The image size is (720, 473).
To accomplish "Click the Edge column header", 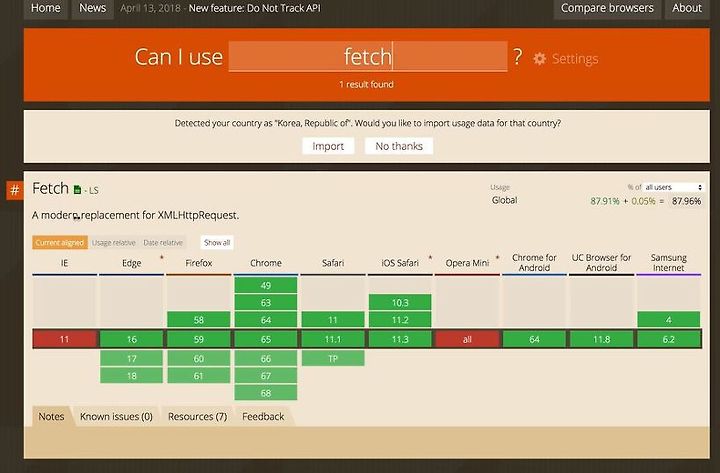I will (132, 263).
